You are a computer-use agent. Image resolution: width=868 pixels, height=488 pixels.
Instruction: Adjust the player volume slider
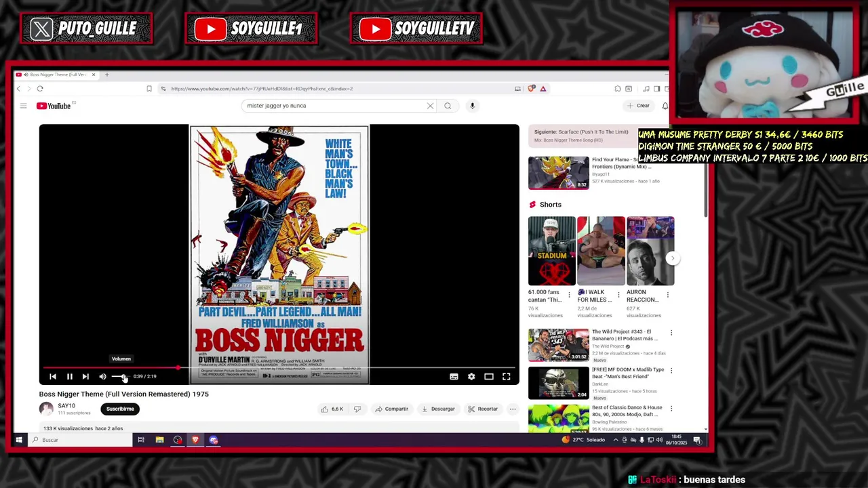(x=119, y=376)
